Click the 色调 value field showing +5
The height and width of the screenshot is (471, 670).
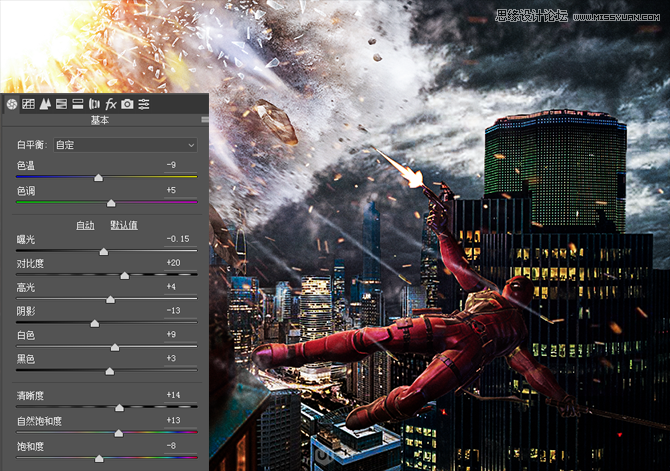(180, 190)
